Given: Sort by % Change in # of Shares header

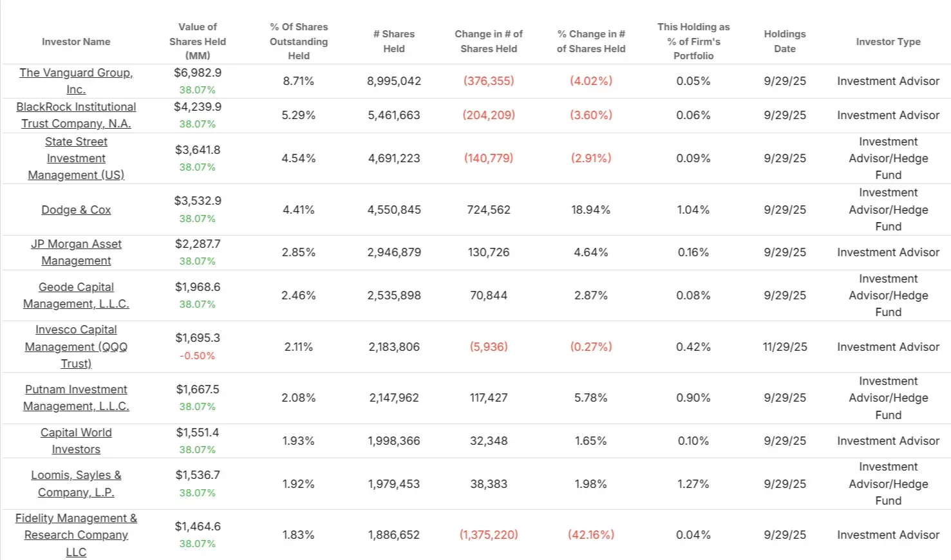Looking at the screenshot, I should [591, 41].
